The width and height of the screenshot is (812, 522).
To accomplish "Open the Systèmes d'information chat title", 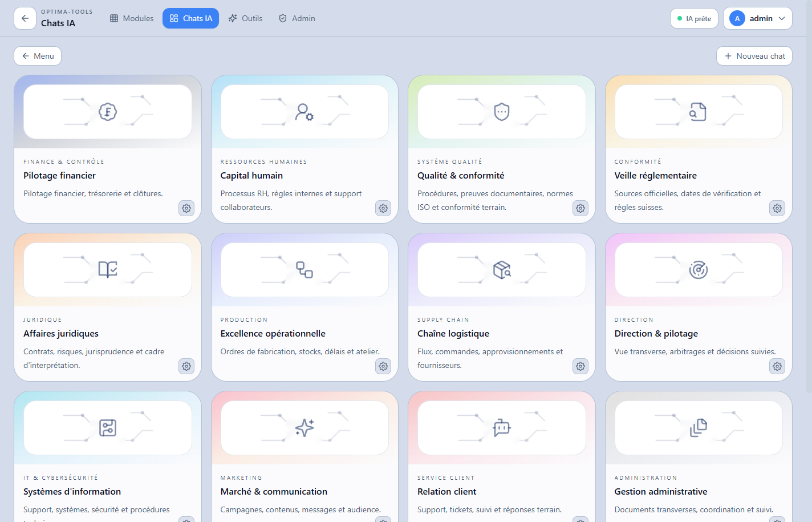I will pyautogui.click(x=72, y=492).
